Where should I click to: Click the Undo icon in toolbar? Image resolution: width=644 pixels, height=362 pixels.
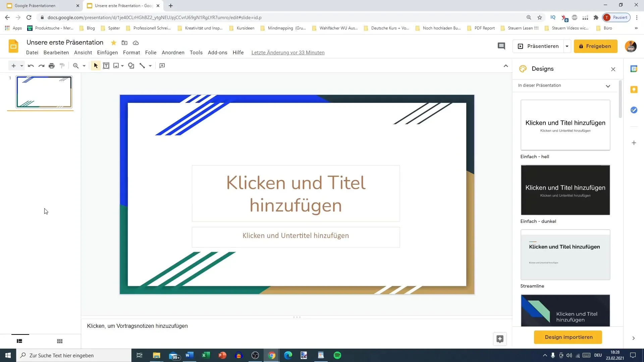click(x=30, y=65)
